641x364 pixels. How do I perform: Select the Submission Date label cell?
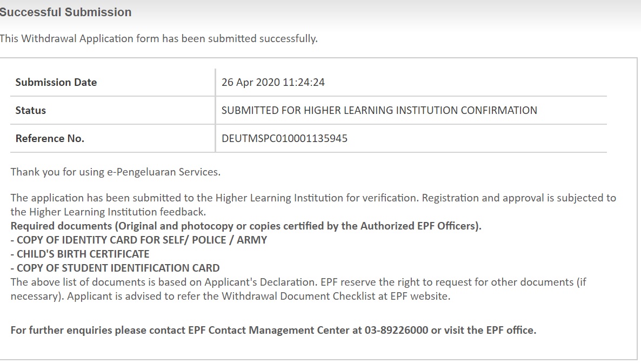(x=56, y=83)
